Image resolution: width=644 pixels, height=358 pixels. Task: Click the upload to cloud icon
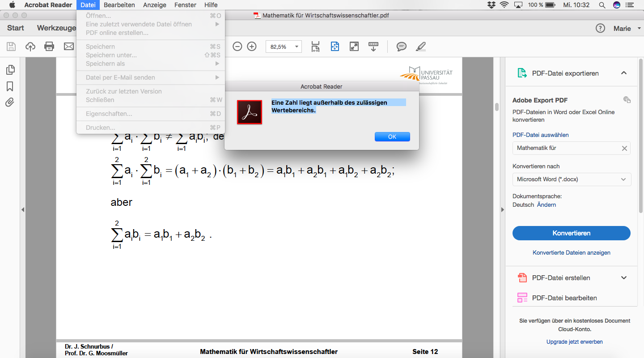pyautogui.click(x=30, y=47)
